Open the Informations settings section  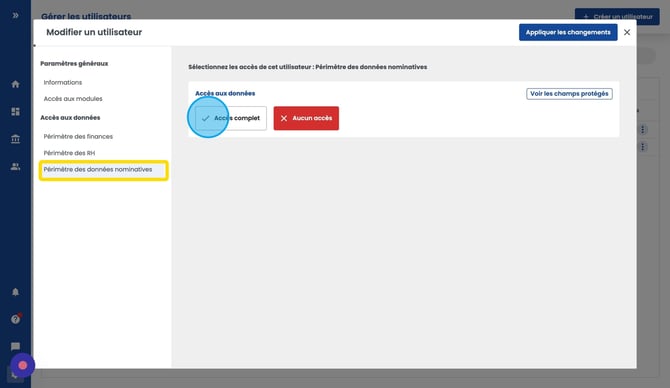coord(63,82)
